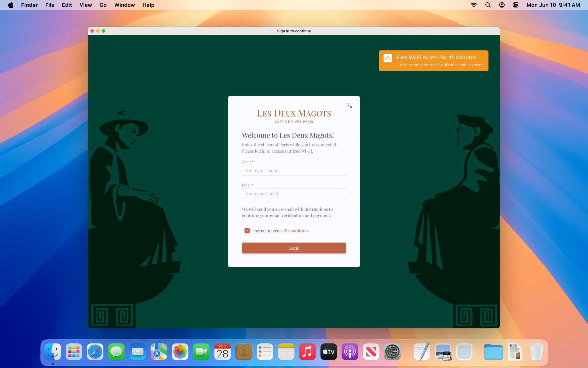Close the Sign in to continue window
This screenshot has width=588, height=368.
click(92, 31)
